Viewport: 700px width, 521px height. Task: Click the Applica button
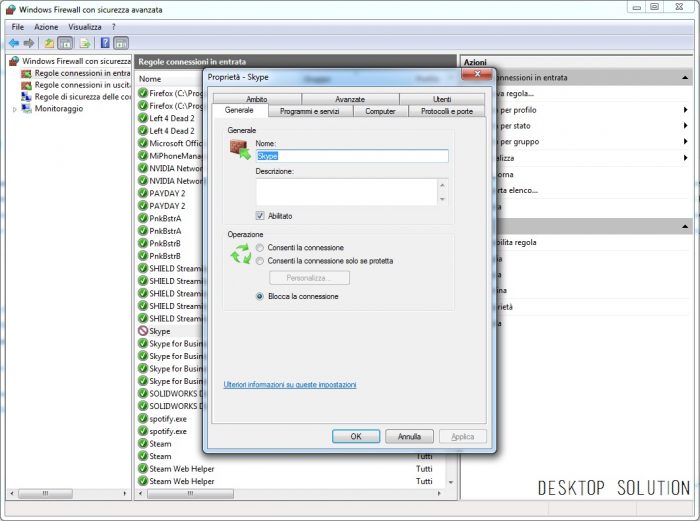[x=462, y=436]
